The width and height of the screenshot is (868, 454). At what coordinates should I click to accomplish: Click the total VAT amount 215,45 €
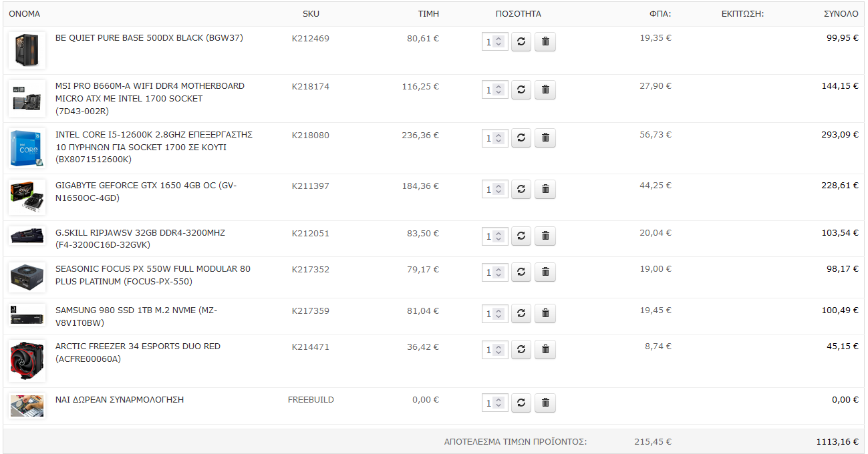click(x=653, y=441)
